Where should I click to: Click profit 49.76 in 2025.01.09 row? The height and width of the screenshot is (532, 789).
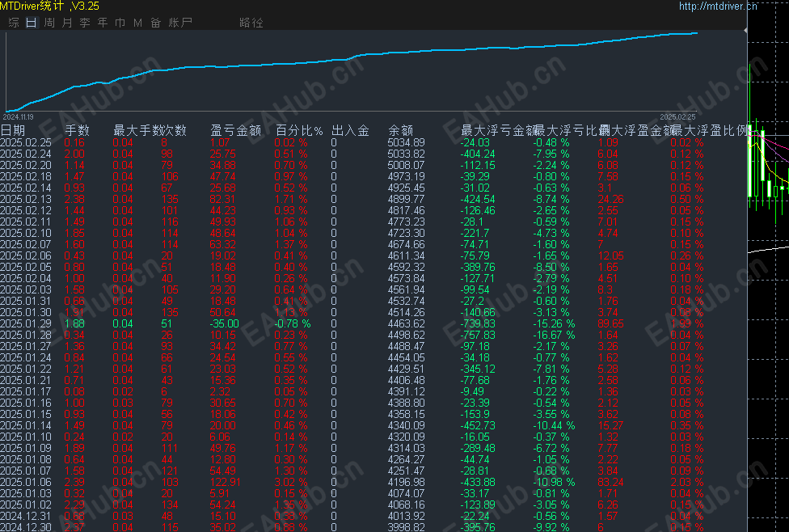(222, 449)
